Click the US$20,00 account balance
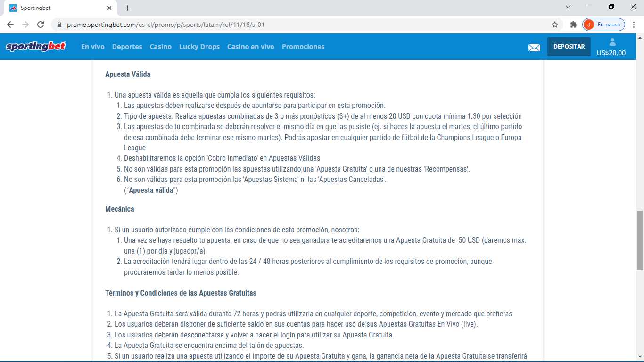This screenshot has height=362, width=644. click(x=611, y=53)
